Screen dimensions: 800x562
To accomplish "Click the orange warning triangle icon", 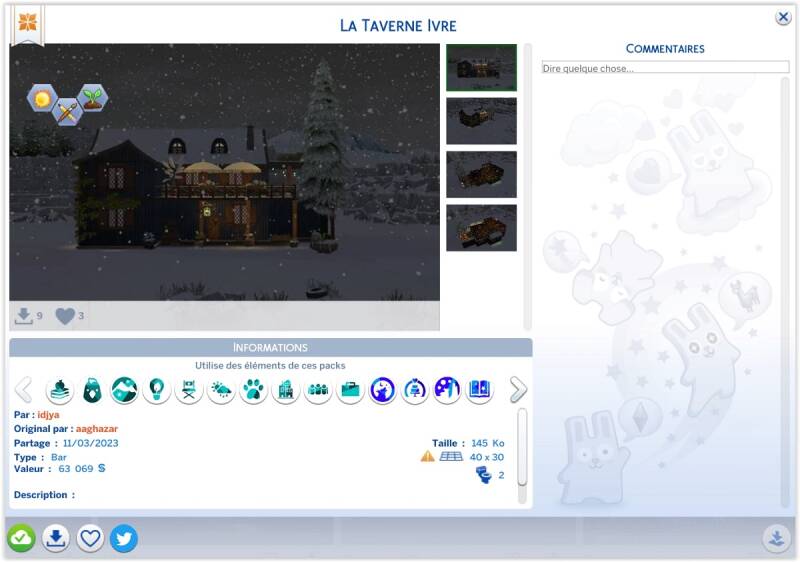I will pyautogui.click(x=428, y=457).
